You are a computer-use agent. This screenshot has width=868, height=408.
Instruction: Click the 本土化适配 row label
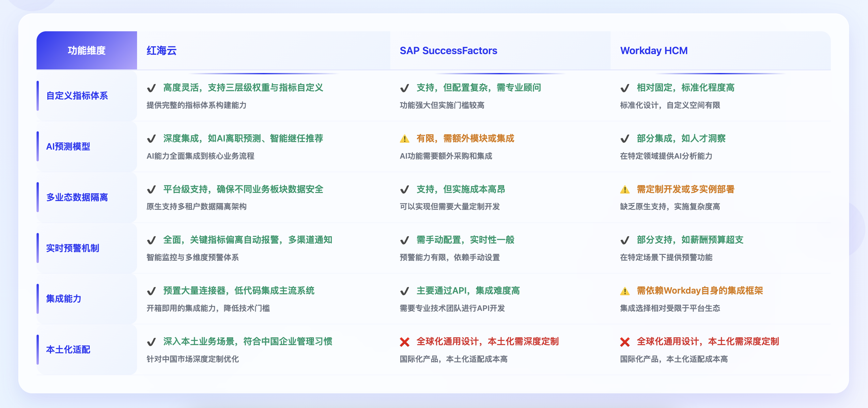68,349
